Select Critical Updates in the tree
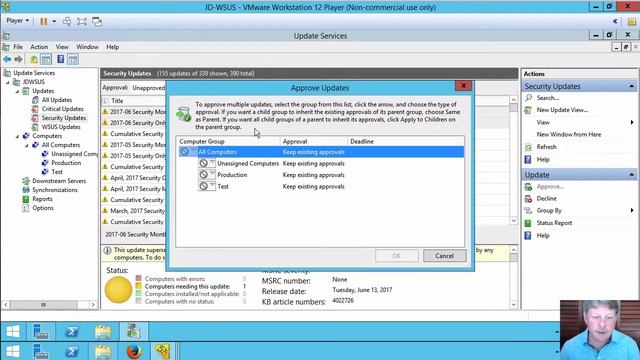This screenshot has width=640, height=360. click(62, 109)
